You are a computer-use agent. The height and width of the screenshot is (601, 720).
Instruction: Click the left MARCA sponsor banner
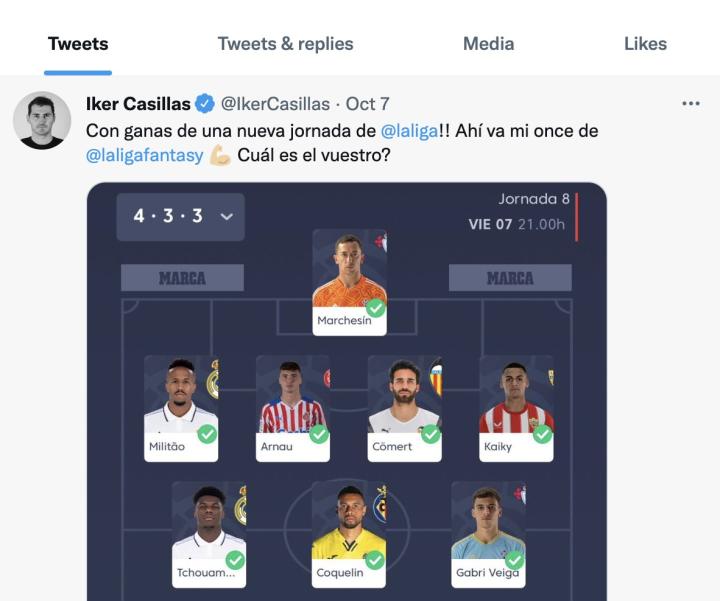point(182,278)
